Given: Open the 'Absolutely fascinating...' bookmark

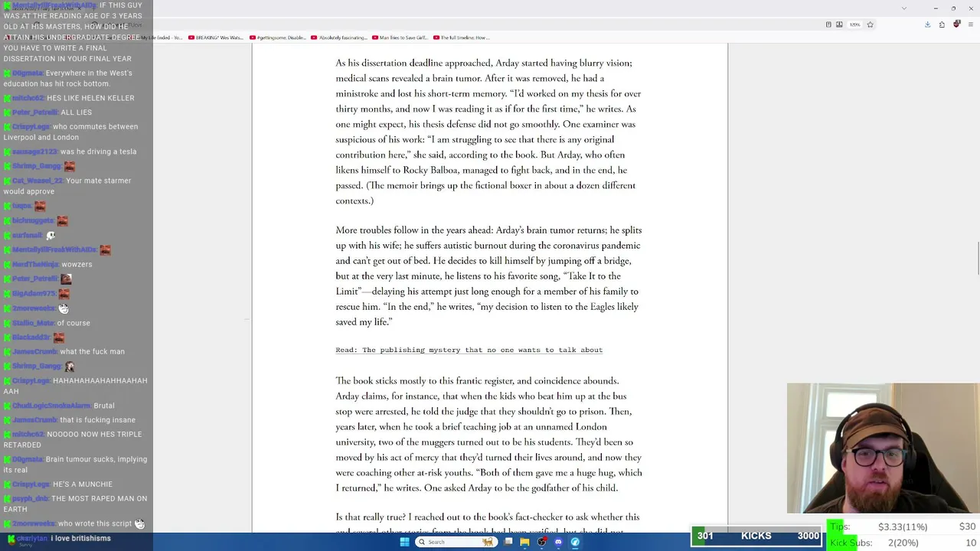Looking at the screenshot, I should (339, 37).
